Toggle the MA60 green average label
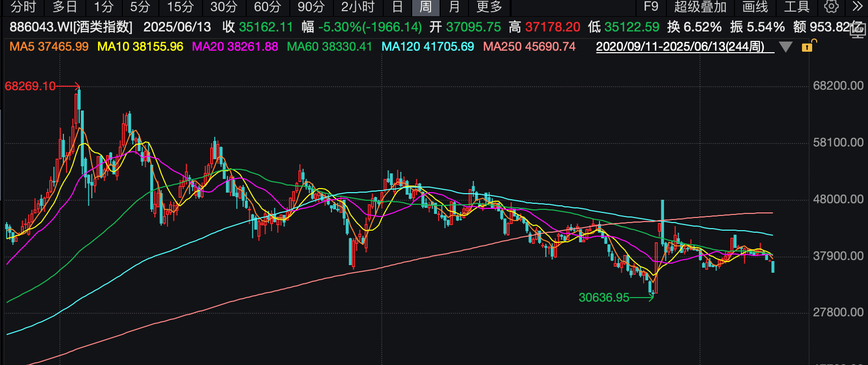 pyautogui.click(x=329, y=47)
